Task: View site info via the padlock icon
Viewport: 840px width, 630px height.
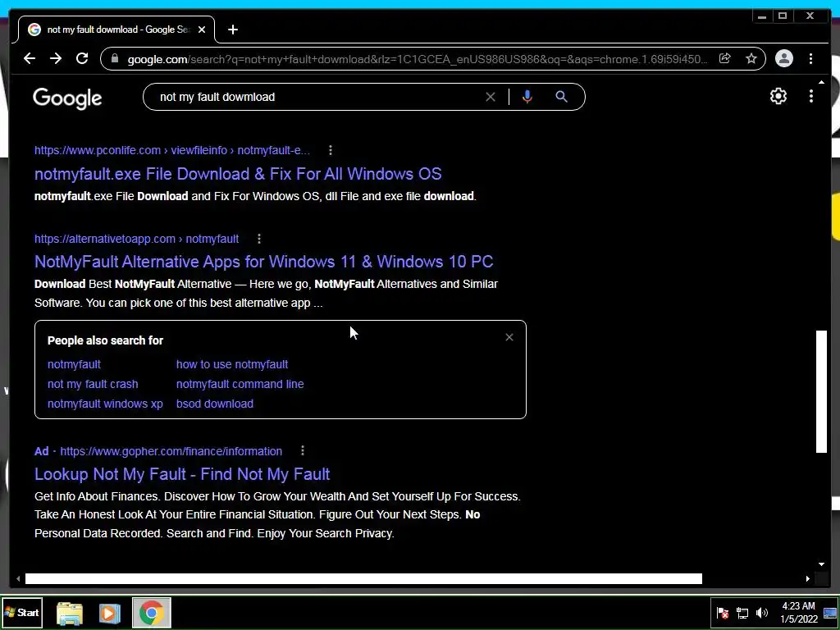Action: click(x=114, y=59)
